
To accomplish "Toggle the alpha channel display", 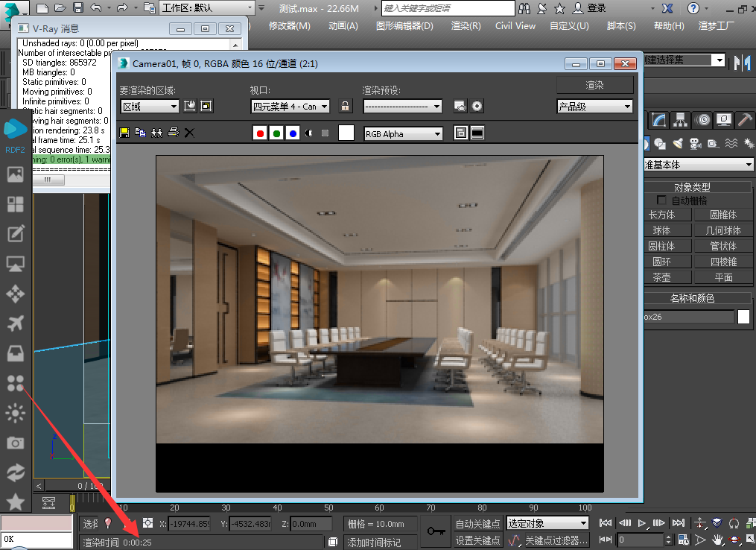I will pos(309,133).
